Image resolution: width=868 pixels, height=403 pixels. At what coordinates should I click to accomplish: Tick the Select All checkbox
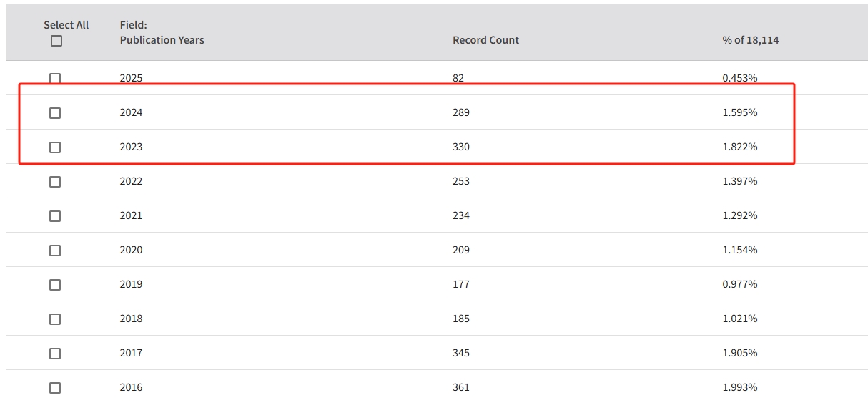tap(56, 41)
